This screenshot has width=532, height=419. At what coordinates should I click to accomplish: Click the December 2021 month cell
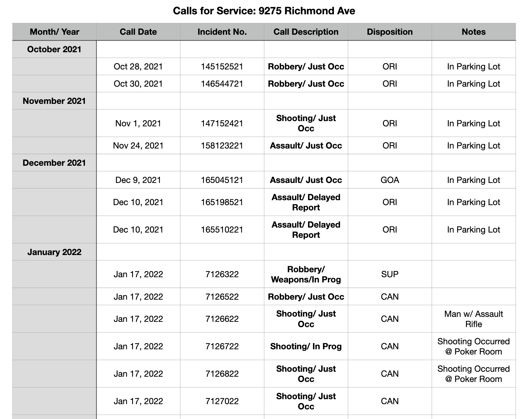(54, 163)
